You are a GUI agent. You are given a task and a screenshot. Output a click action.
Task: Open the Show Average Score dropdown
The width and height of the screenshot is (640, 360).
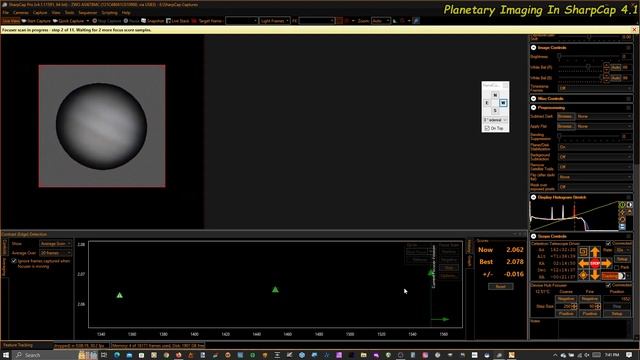[56, 244]
